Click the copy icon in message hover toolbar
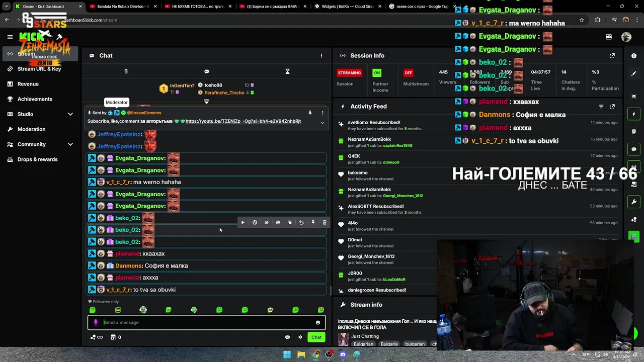Image resolution: width=644 pixels, height=362 pixels. [x=290, y=222]
